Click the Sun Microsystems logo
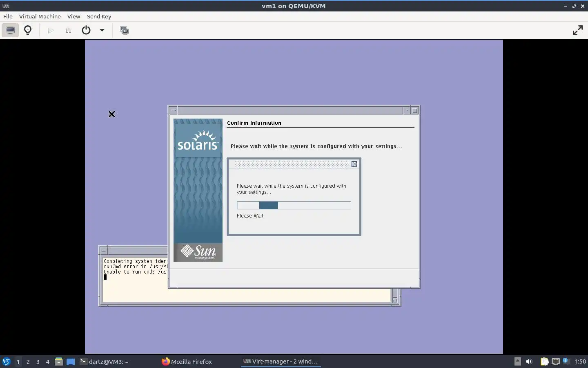Viewport: 588px width, 368px height. pyautogui.click(x=198, y=252)
